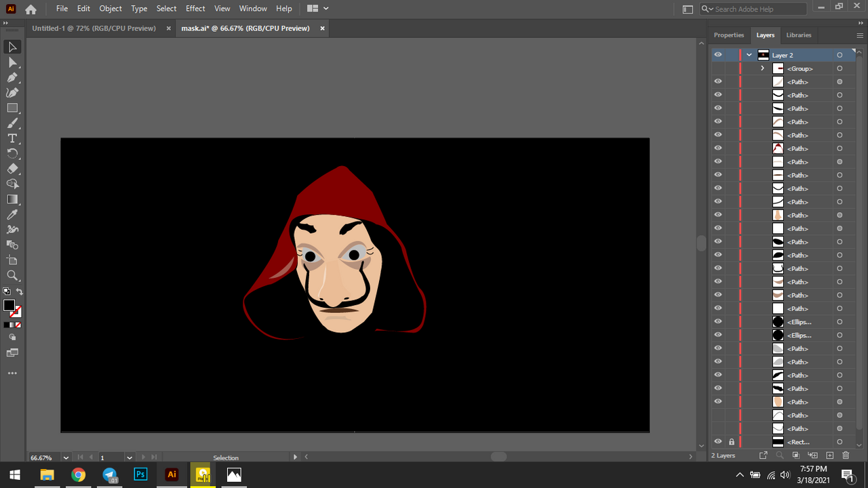
Task: Activate the Zoom magnifier tool
Action: (x=12, y=276)
